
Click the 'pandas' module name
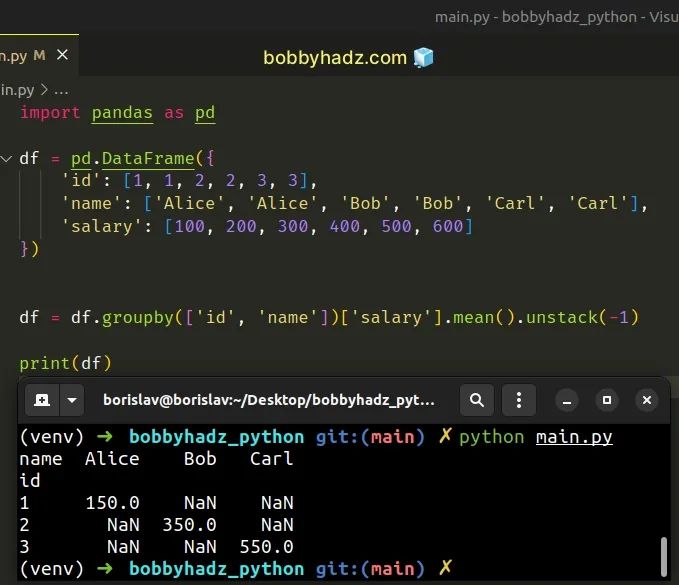(x=122, y=113)
